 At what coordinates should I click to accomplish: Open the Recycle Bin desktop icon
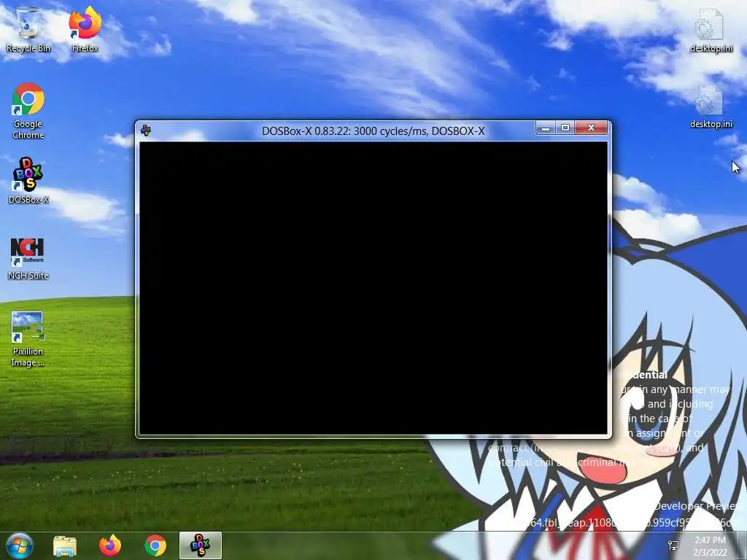[28, 28]
